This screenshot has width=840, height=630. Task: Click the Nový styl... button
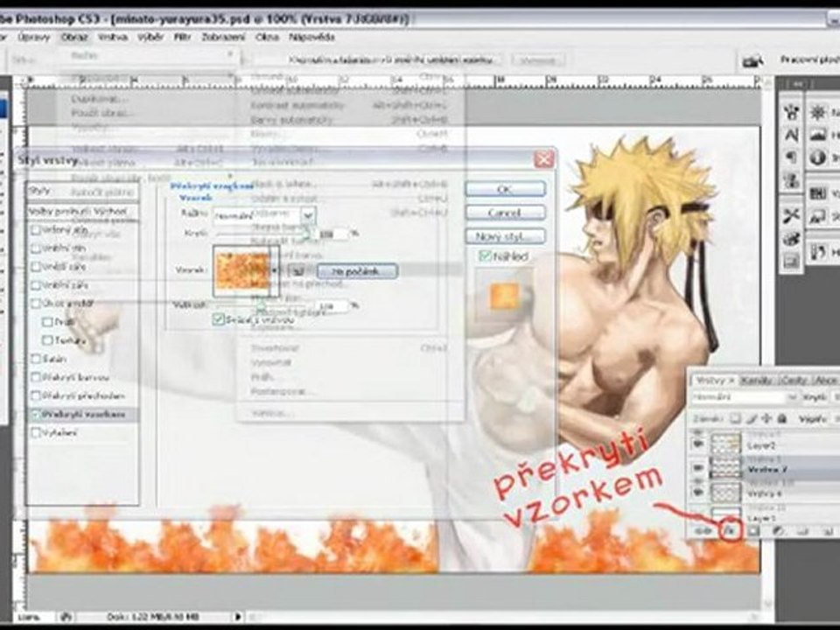click(505, 236)
